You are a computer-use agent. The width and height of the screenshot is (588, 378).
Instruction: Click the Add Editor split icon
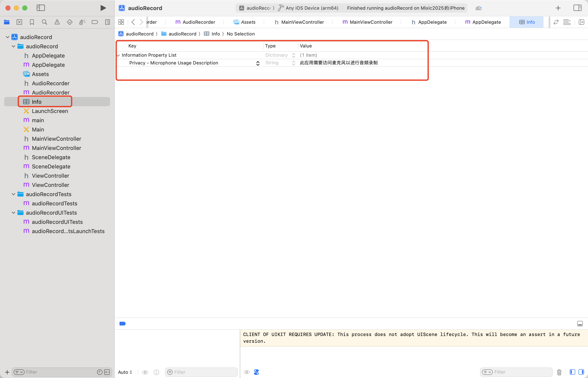click(x=581, y=22)
